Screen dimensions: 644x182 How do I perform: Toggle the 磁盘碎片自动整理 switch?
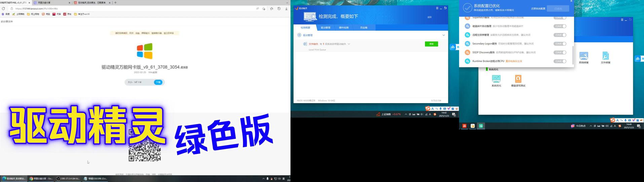[x=560, y=26]
